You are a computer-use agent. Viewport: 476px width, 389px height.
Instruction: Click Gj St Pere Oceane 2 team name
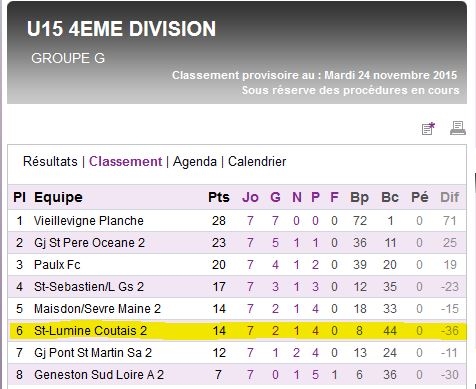click(89, 243)
